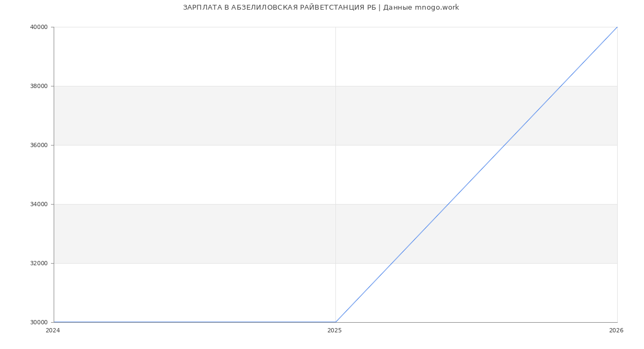
Task: Click the white band between 34000 and 36000
Action: tap(215, 174)
